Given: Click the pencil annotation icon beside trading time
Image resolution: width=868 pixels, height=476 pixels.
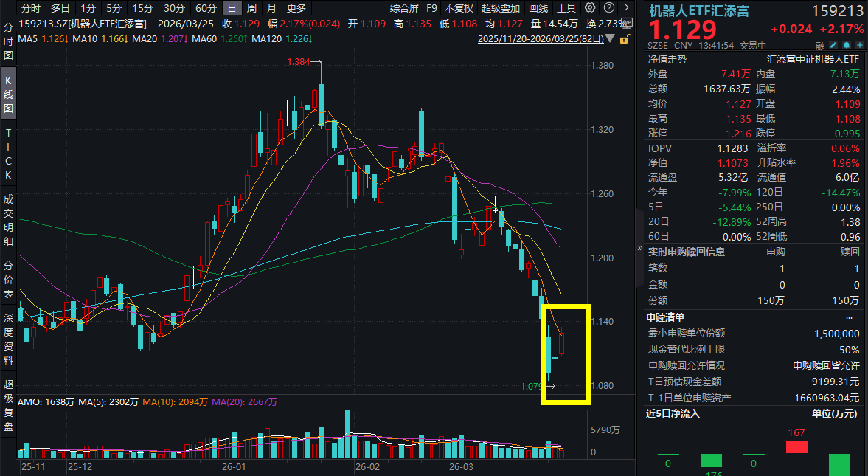Looking at the screenshot, I should click(833, 45).
